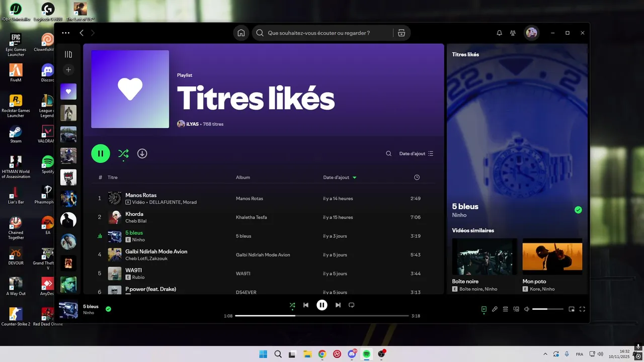Screen dimensions: 644x362
Task: Open DS4EVER album link
Action: click(246, 292)
